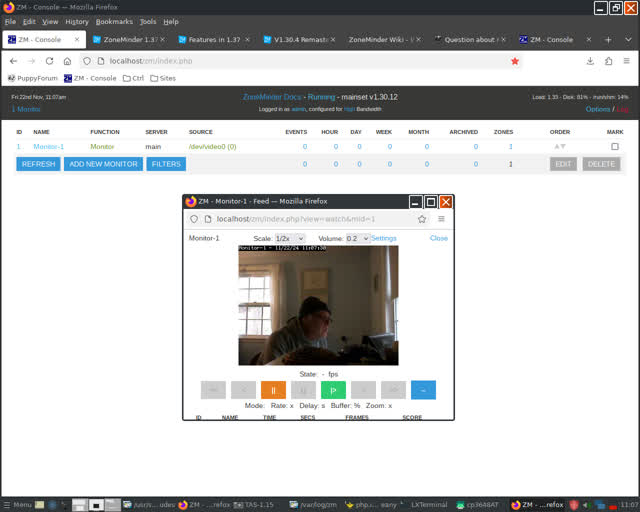This screenshot has height=512, width=640.
Task: Open the /dev/video0 (0) source link
Action: [212, 147]
